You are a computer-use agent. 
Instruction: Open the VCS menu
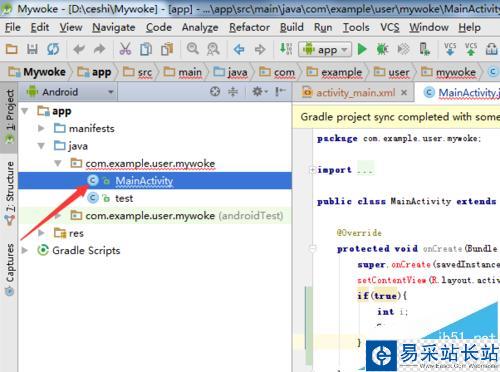[390, 27]
